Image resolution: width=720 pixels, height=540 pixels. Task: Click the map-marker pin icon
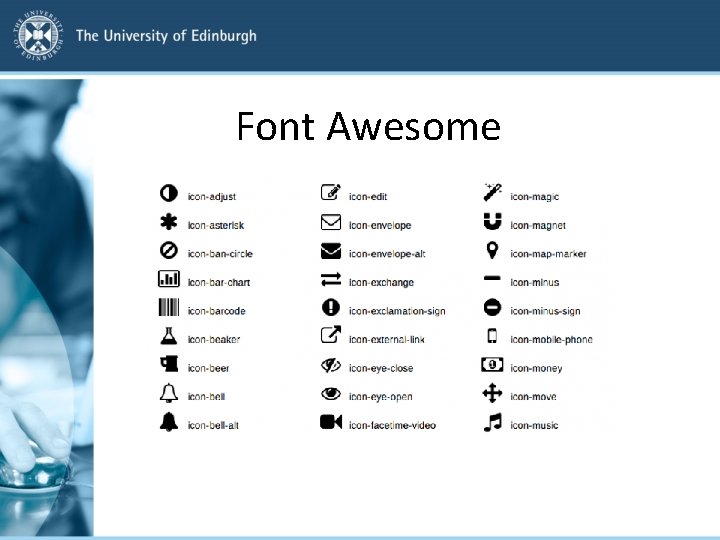[492, 251]
